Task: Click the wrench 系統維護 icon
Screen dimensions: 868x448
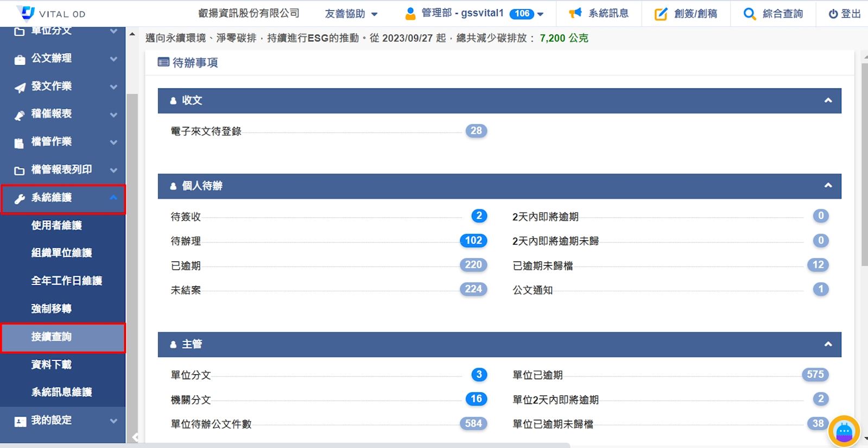Action: coord(20,199)
